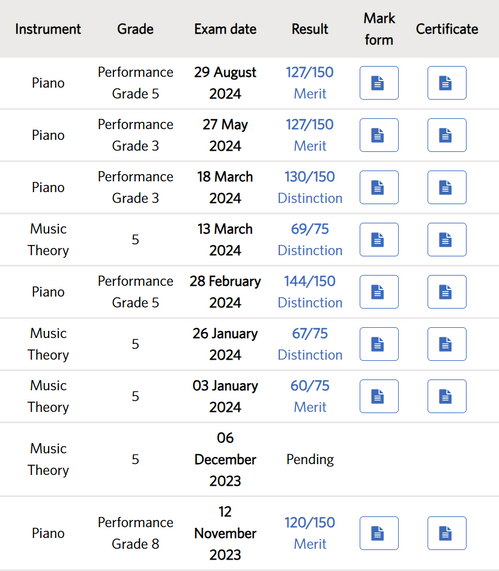Image resolution: width=499 pixels, height=571 pixels.
Task: Select the 60/75 Merit result link
Action: 310,396
